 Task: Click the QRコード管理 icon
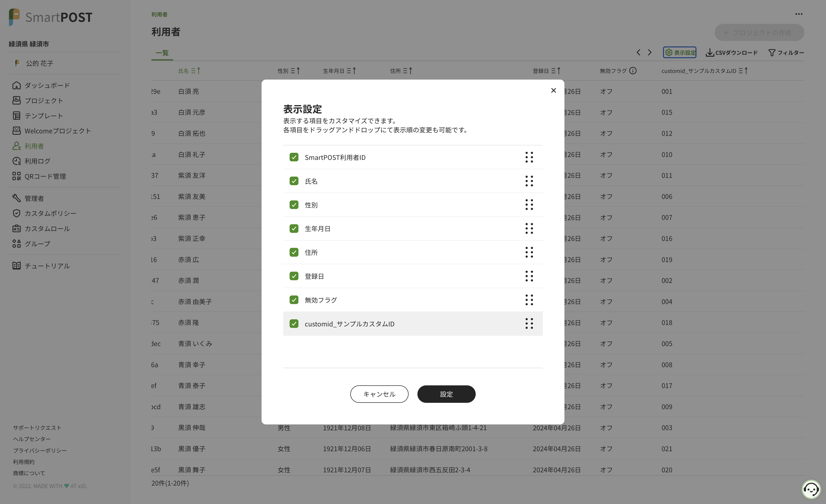(x=16, y=176)
